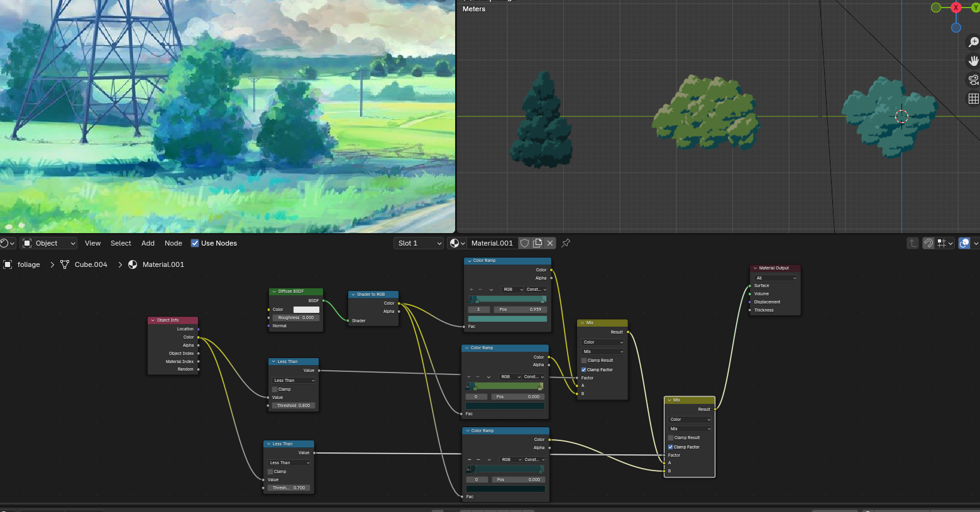Toggle the node snapping icon
Screen dimensions: 980x512
tap(928, 243)
